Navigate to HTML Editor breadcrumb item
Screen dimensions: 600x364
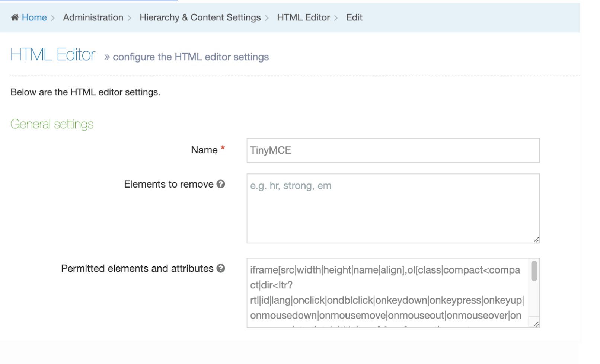[303, 17]
